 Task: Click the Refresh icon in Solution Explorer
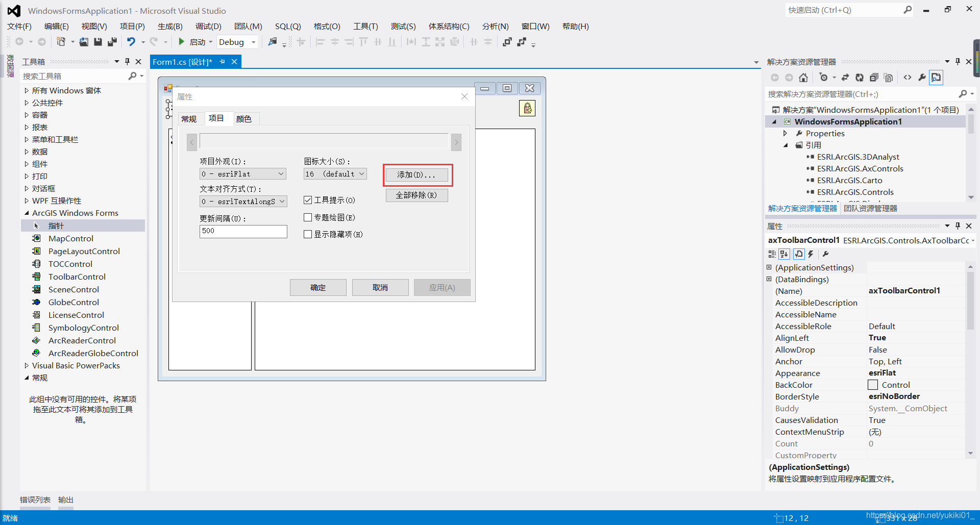tap(860, 78)
